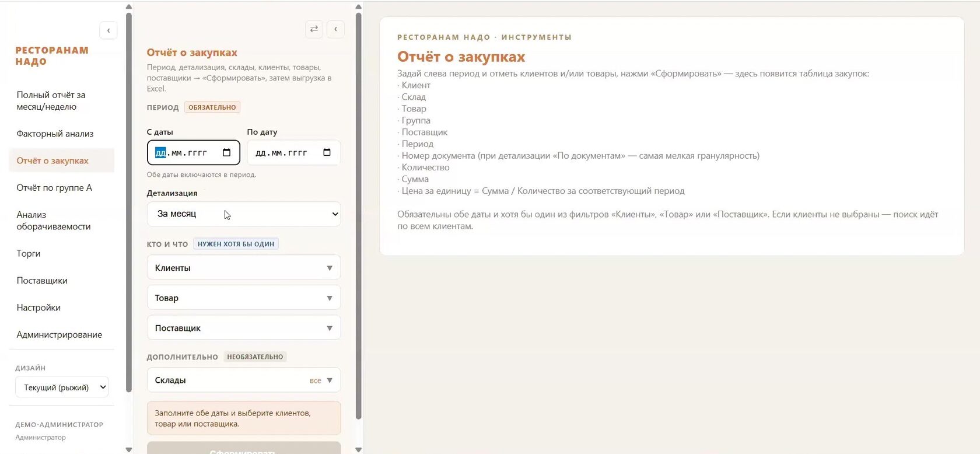
Task: Expand the 'Склады' selector
Action: (244, 380)
